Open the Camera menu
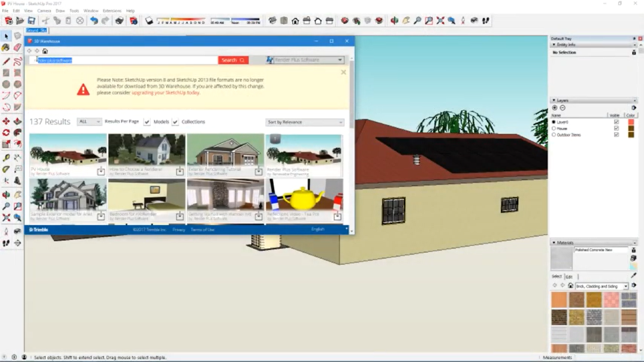Viewport: 644px width, 362px height. tap(45, 10)
